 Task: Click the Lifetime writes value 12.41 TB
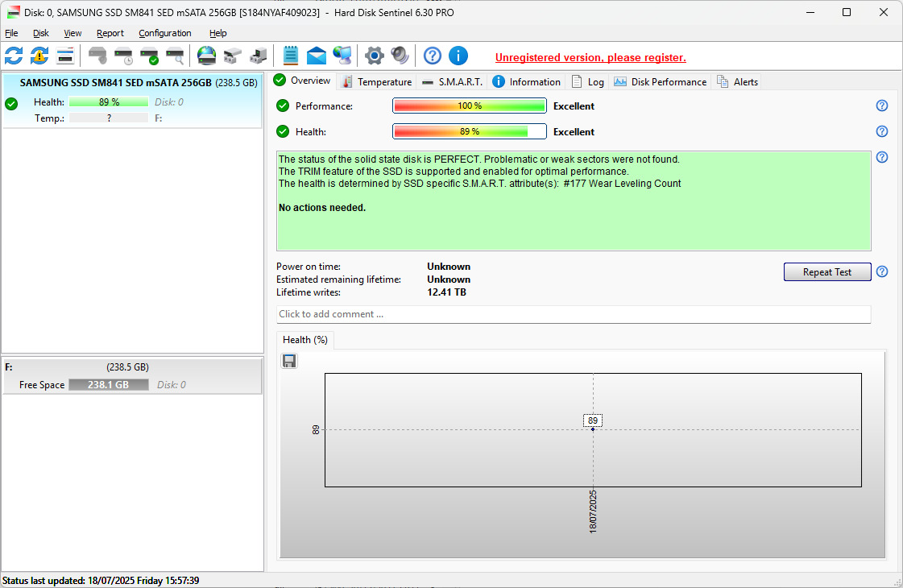point(446,292)
